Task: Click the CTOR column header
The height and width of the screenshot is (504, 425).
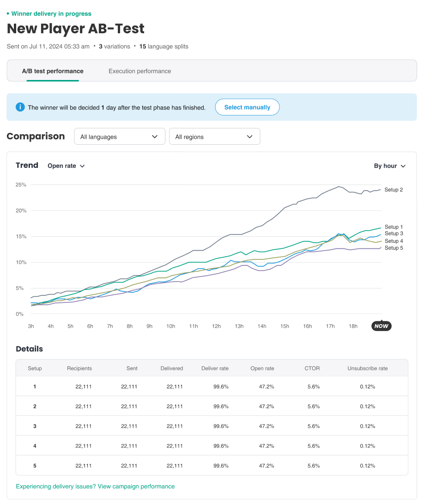Action: (x=313, y=369)
